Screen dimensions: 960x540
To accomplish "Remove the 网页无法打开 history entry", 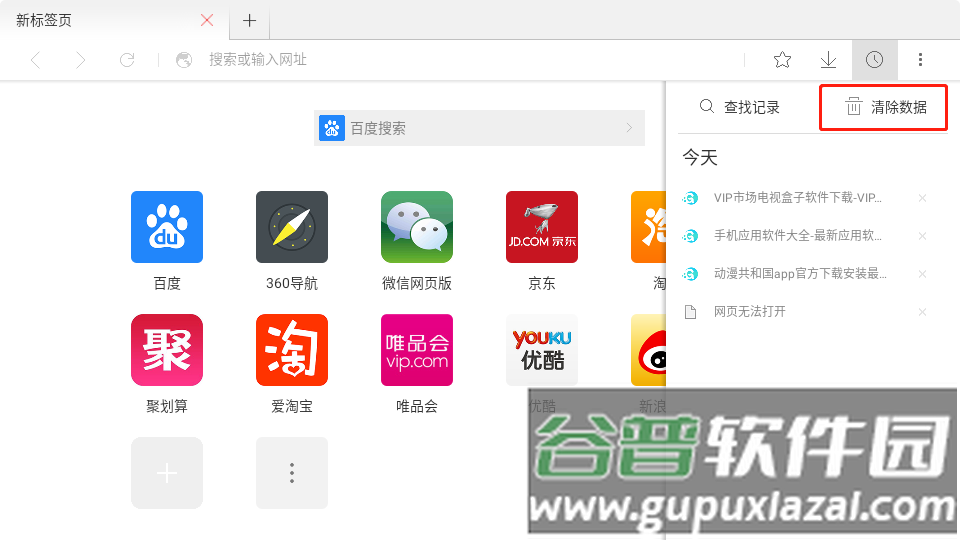I will [922, 312].
